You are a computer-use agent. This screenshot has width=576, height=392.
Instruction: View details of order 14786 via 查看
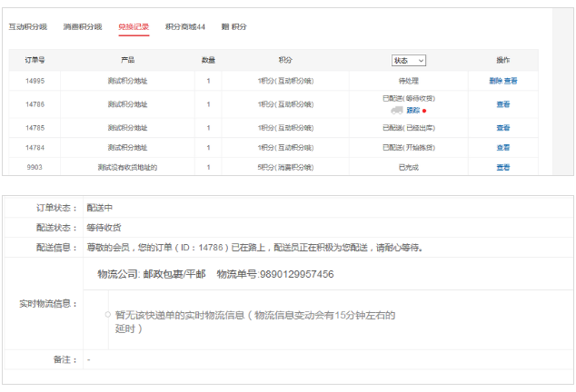tap(503, 104)
